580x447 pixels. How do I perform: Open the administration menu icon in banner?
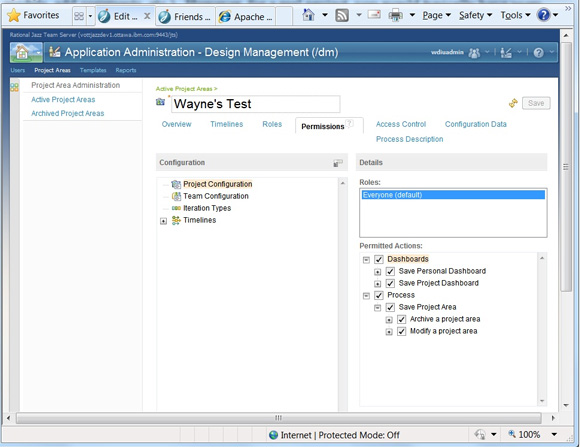point(506,53)
